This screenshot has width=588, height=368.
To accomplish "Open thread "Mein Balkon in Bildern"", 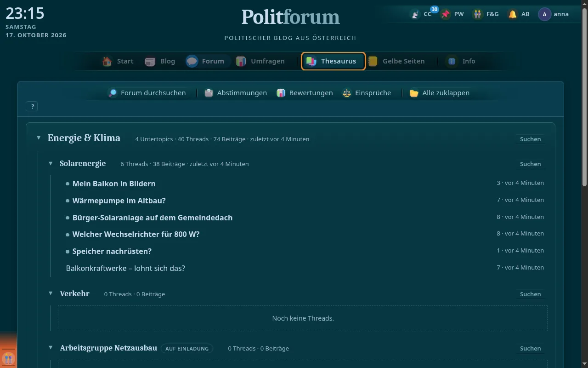I will tap(114, 184).
